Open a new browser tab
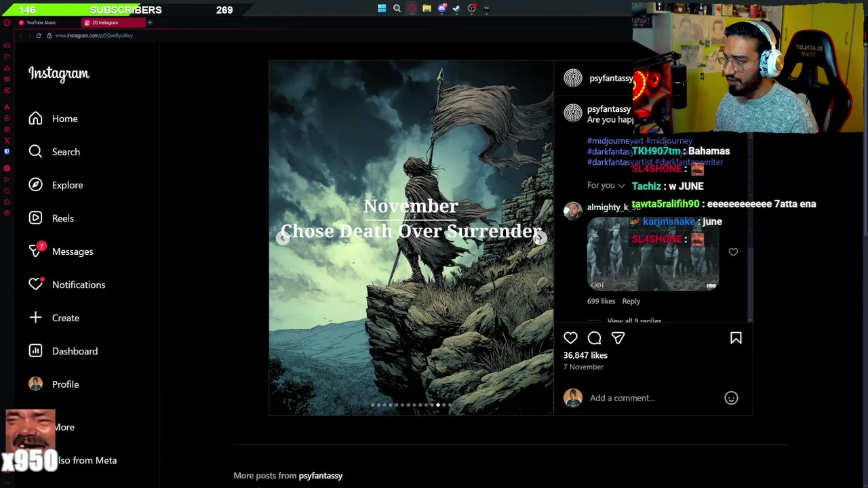The width and height of the screenshot is (868, 488). pos(150,22)
